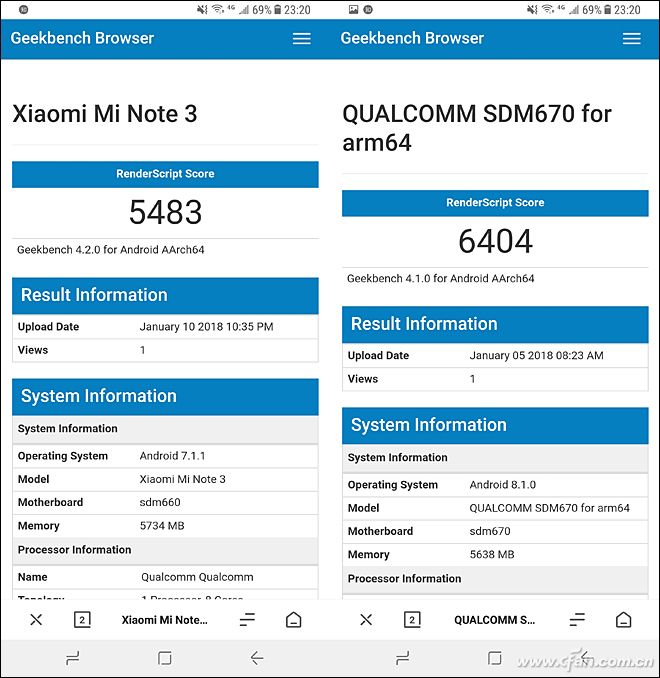Click 'Geekbench 4.2.0 for Android AArch64' text
The image size is (660, 678).
(x=111, y=250)
